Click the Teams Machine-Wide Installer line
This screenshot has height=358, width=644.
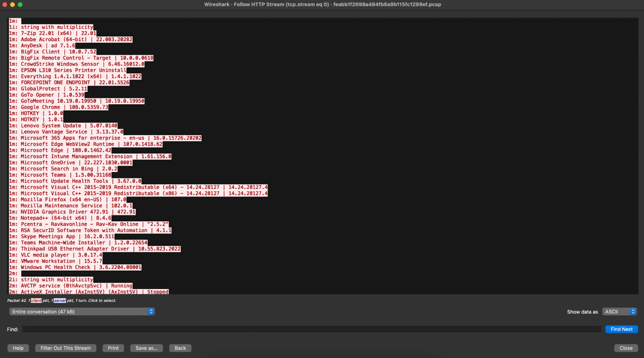[78, 243]
